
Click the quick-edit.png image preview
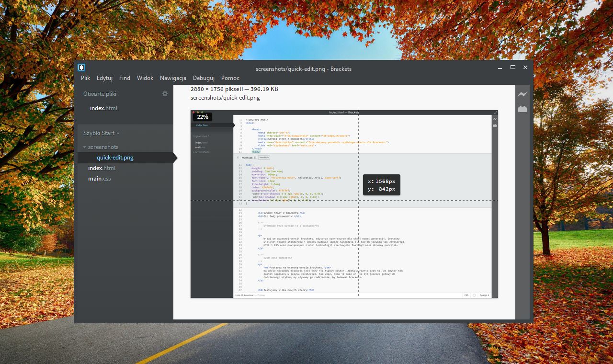pyautogui.click(x=344, y=204)
